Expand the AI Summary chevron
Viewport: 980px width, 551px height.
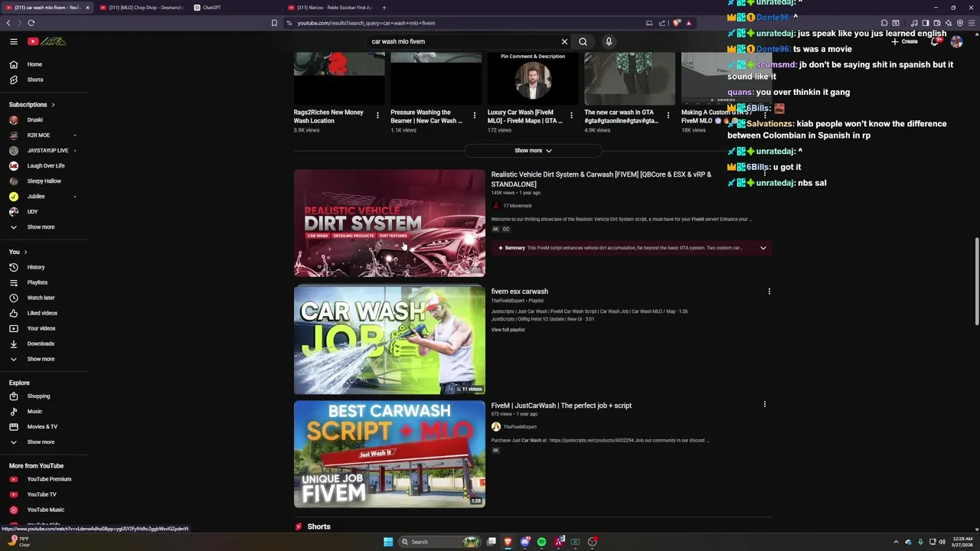(x=763, y=248)
